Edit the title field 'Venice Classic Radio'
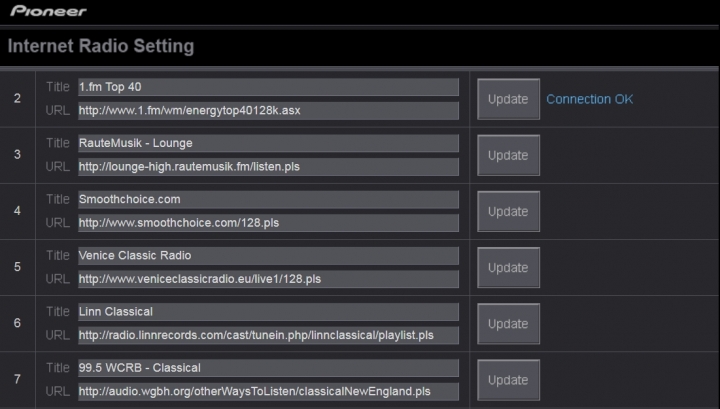The width and height of the screenshot is (720, 409). [268, 256]
